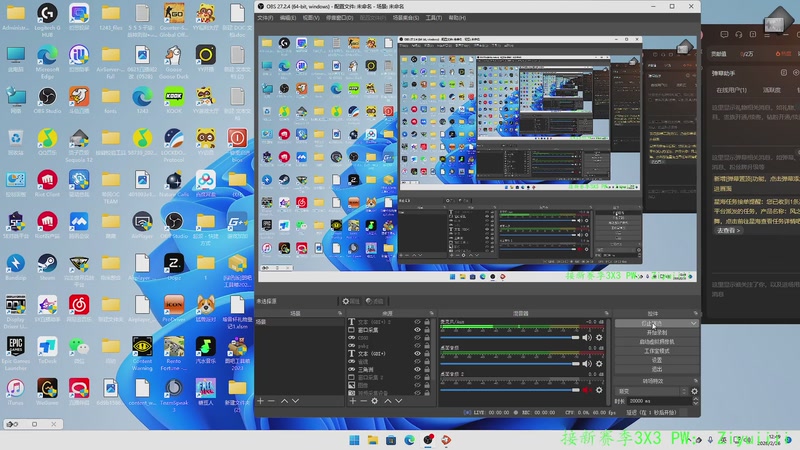Viewport: 800px width, 450px height.
Task: Add a new scene with the plus button
Action: 261,402
